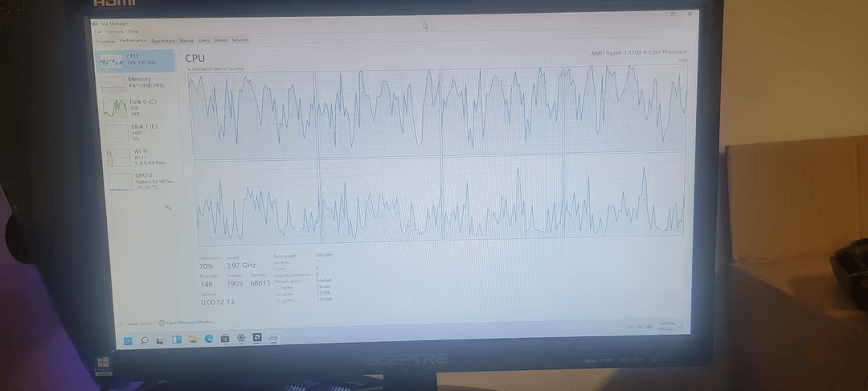The width and height of the screenshot is (868, 391).
Task: Open the Services tab
Action: [240, 40]
